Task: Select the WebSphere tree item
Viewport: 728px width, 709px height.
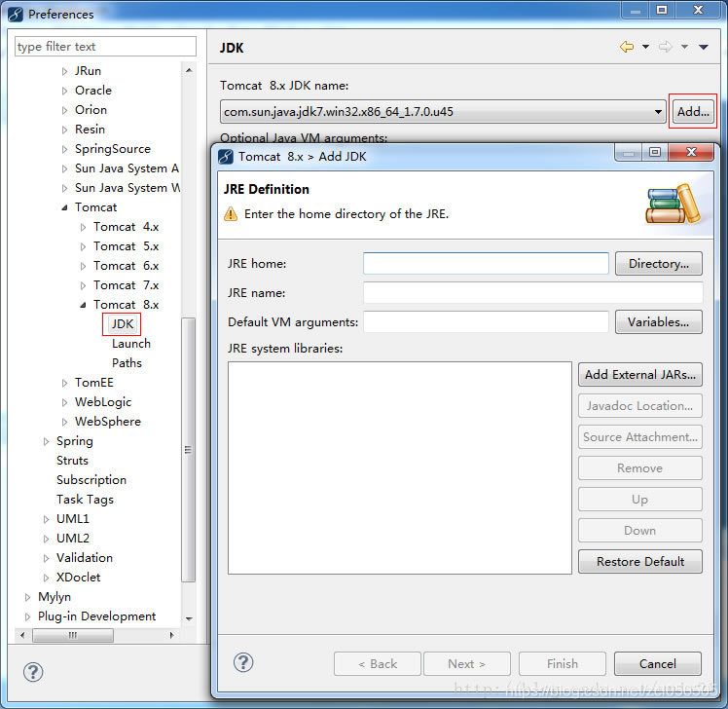Action: [108, 422]
